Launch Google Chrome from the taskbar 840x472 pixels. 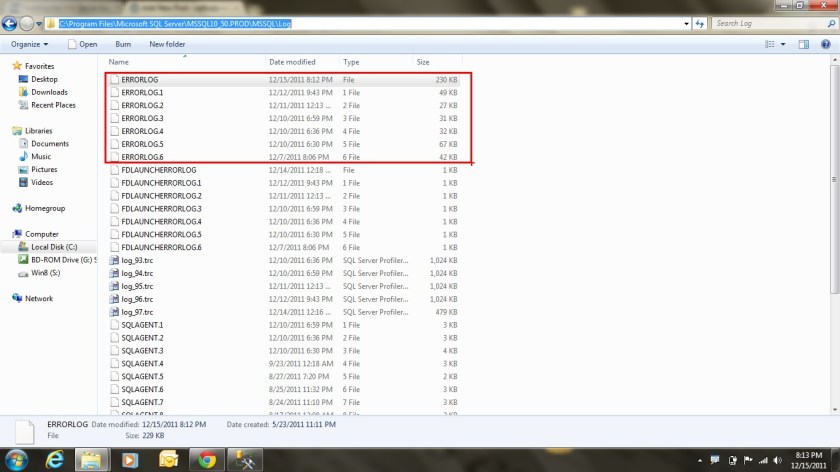[x=207, y=459]
